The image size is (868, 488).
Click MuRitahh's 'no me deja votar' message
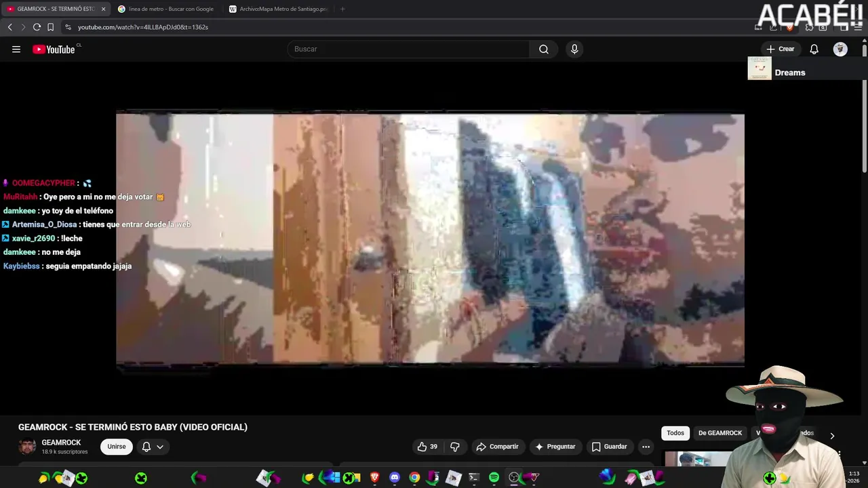click(x=99, y=197)
